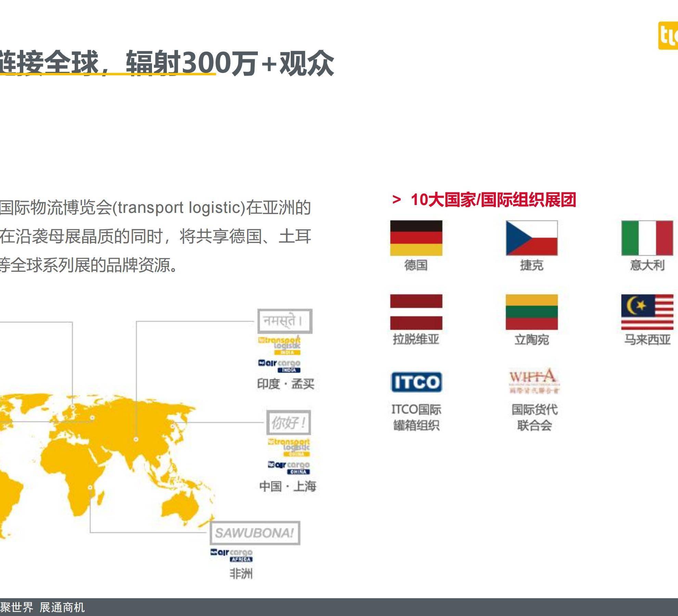Screen dimensions: 678x616
Task: Click the red 10大国家/国际组织展团 heading
Action: tap(493, 200)
